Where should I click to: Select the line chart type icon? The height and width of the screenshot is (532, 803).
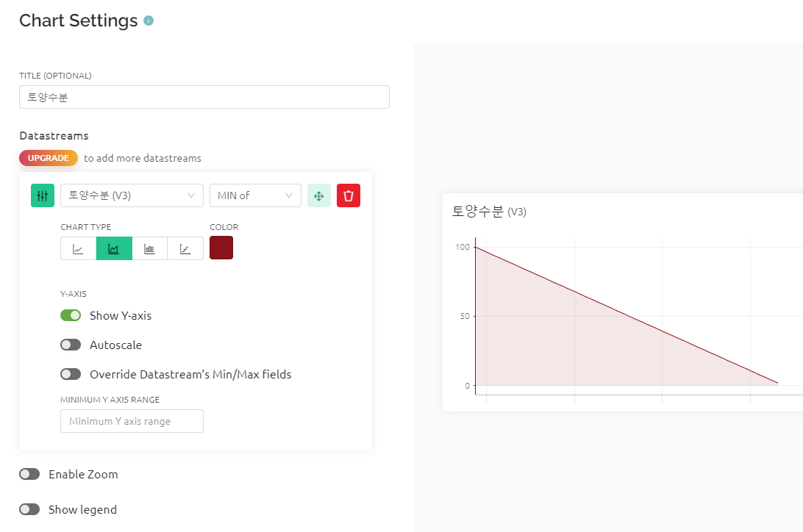click(x=79, y=248)
